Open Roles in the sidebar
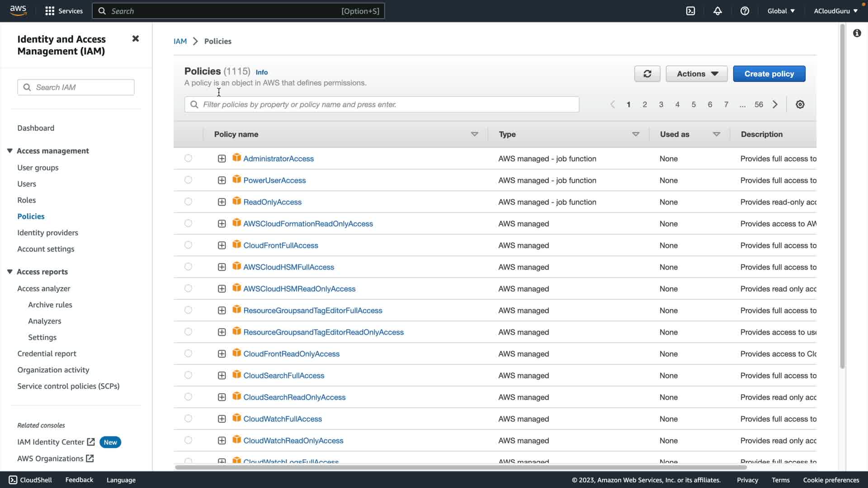The image size is (868, 488). 26,200
